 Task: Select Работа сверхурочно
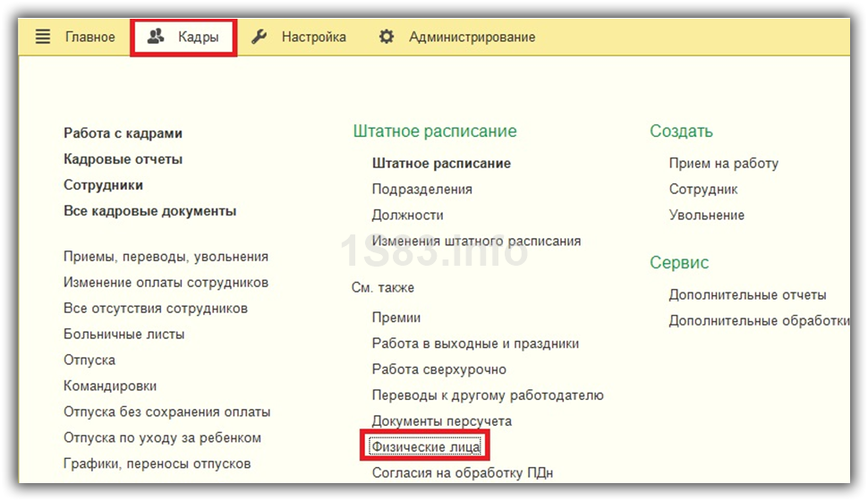[438, 369]
